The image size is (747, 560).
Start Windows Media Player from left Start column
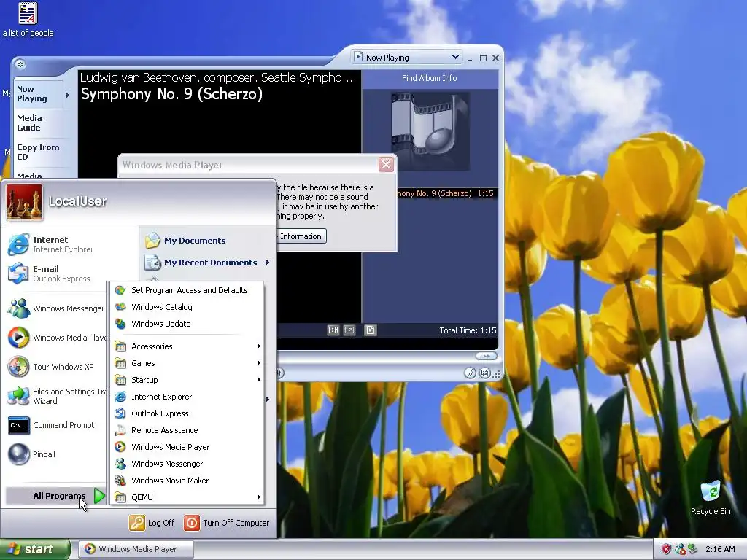[x=56, y=338]
